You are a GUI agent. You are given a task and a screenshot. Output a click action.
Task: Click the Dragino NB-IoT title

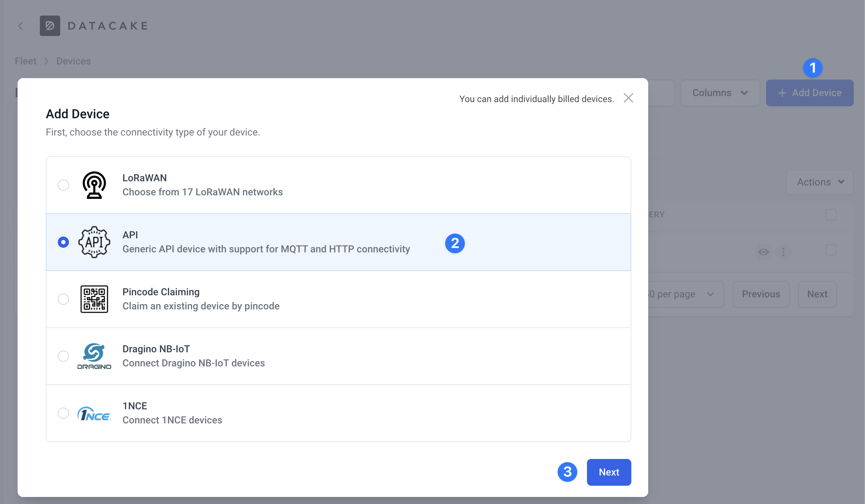coord(156,349)
